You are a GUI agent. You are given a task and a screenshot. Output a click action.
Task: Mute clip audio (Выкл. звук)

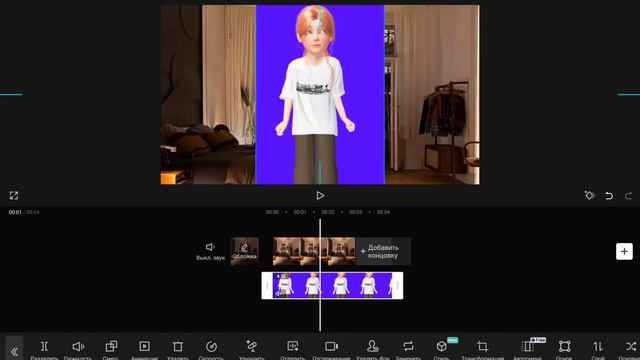(x=210, y=251)
